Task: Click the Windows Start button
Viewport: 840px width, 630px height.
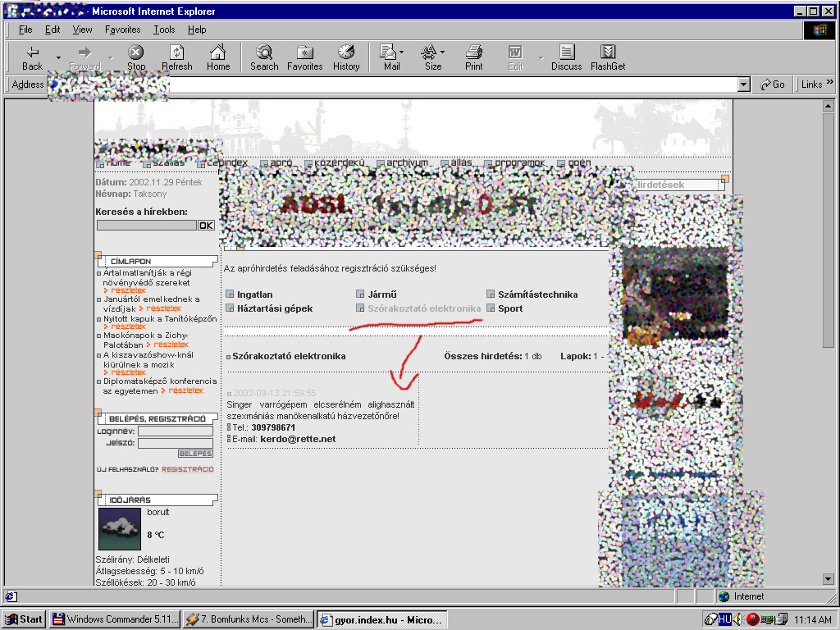Action: [24, 619]
